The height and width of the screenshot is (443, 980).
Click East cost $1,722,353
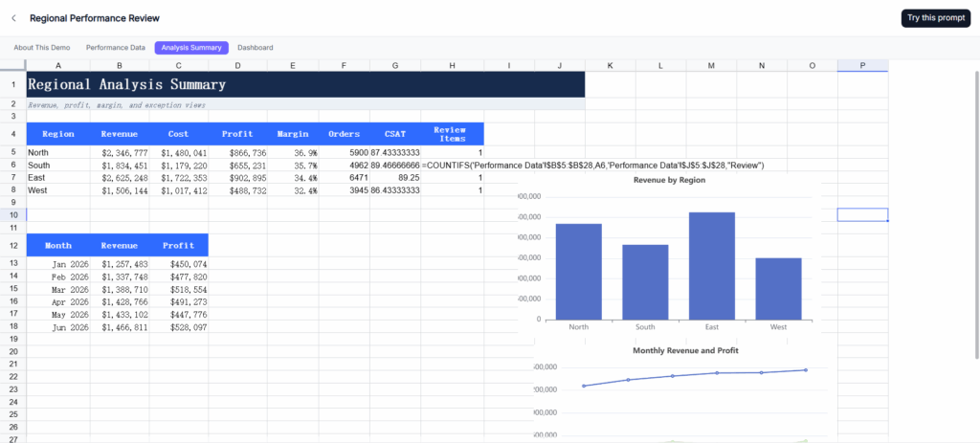pos(179,177)
